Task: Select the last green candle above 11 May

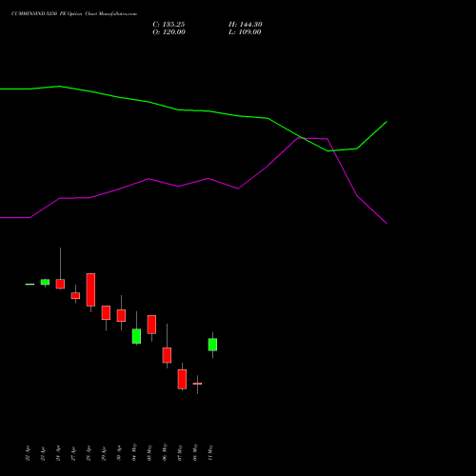Action: [x=212, y=345]
